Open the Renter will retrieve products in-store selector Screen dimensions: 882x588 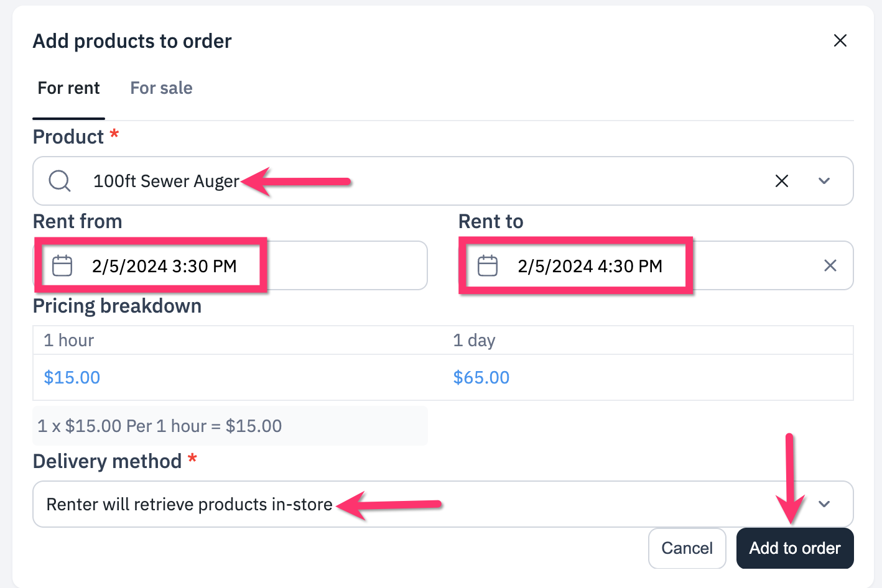[443, 504]
